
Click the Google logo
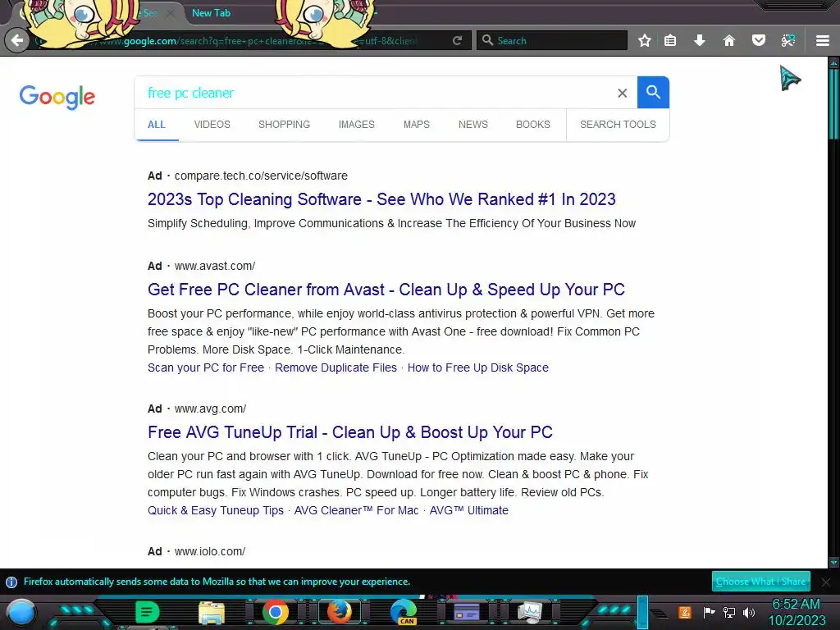[x=57, y=97]
